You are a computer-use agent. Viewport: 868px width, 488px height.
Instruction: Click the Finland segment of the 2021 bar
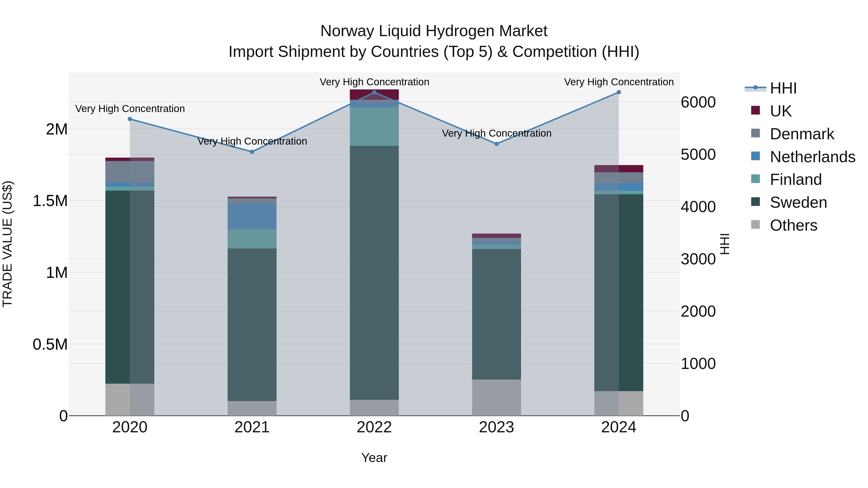[x=252, y=239]
